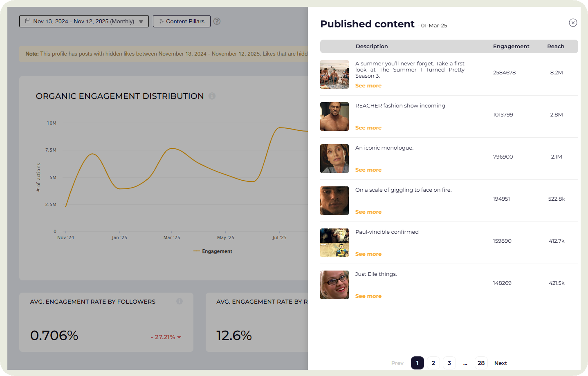Viewport: 588px width, 376px height.
Task: Click the pagination ellipsis between 3 and 28
Action: [465, 363]
